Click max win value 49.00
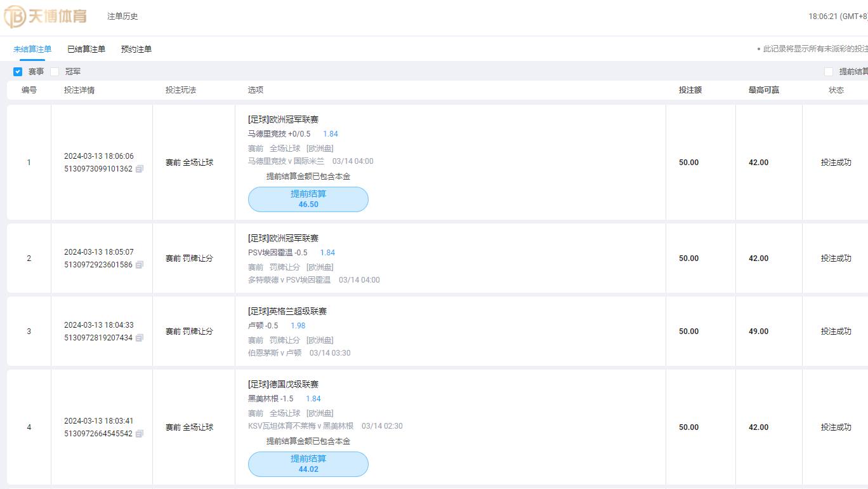Screen dimensions: 868x489 pyautogui.click(x=758, y=332)
